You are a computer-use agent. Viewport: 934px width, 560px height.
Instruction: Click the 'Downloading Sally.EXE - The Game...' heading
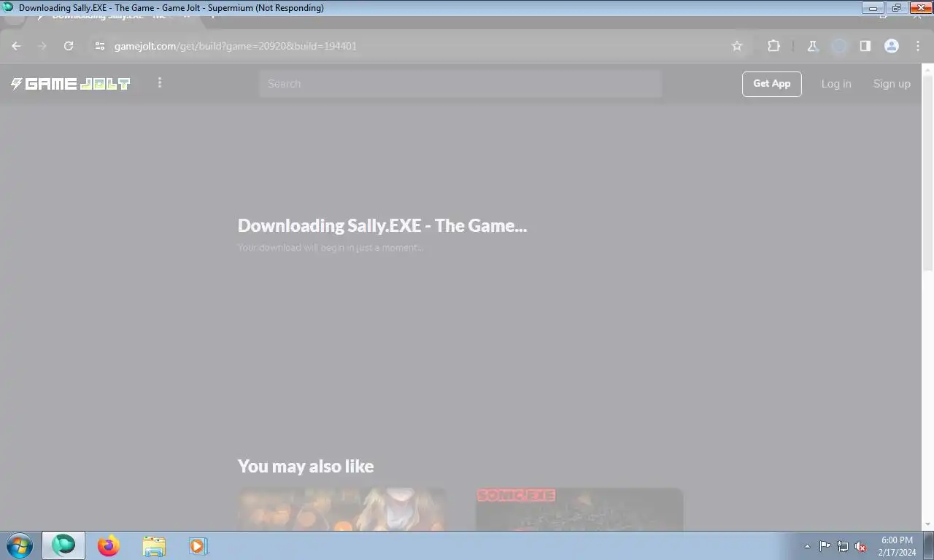(x=382, y=226)
